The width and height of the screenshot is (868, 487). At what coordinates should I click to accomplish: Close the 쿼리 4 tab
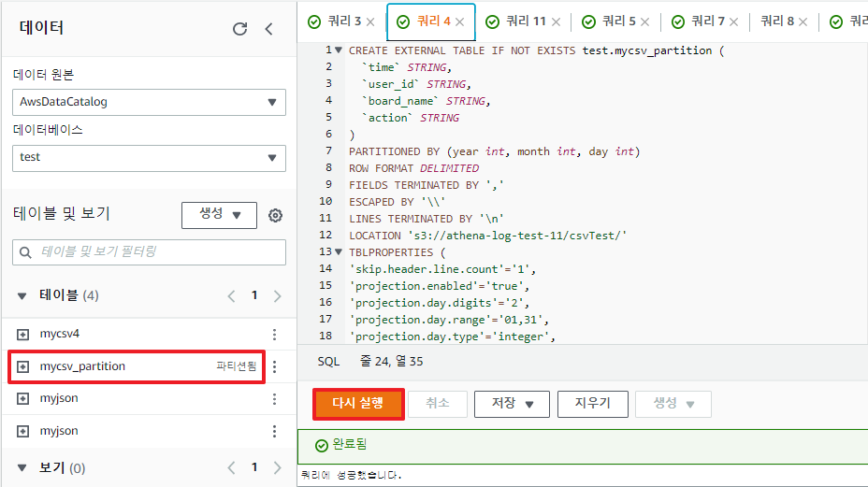click(459, 21)
